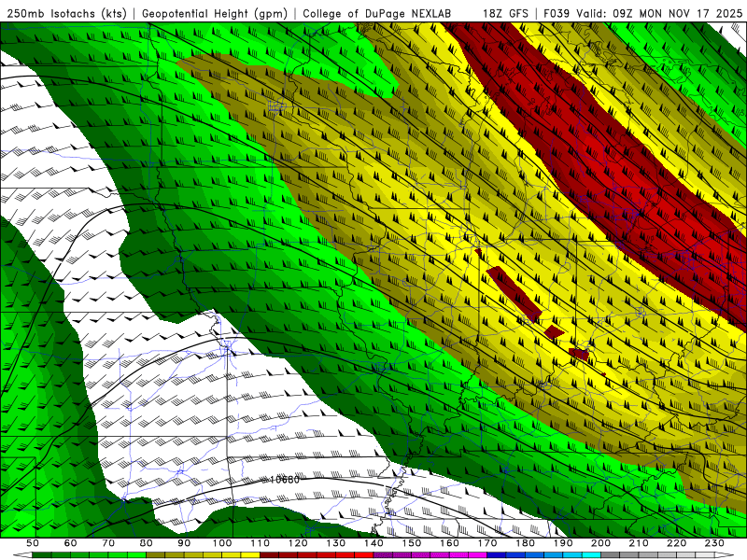747x560 pixels.
Task: Click the "190" legend value
Action: click(563, 543)
